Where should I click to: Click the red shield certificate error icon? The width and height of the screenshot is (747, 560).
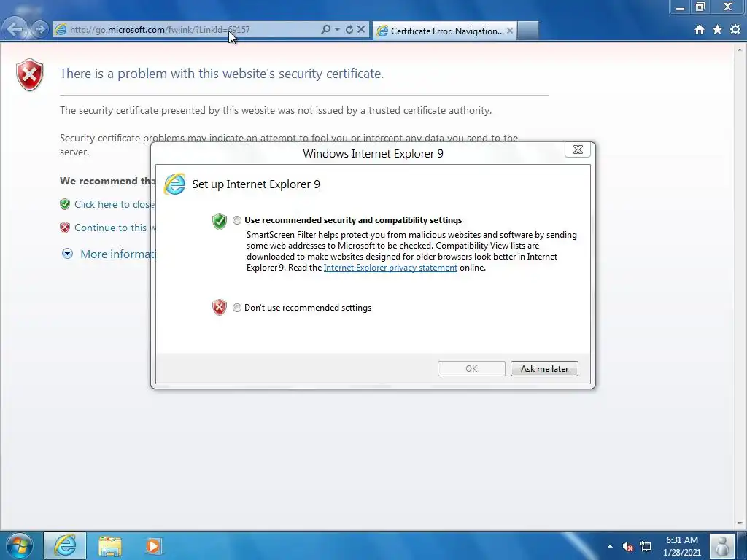point(29,75)
